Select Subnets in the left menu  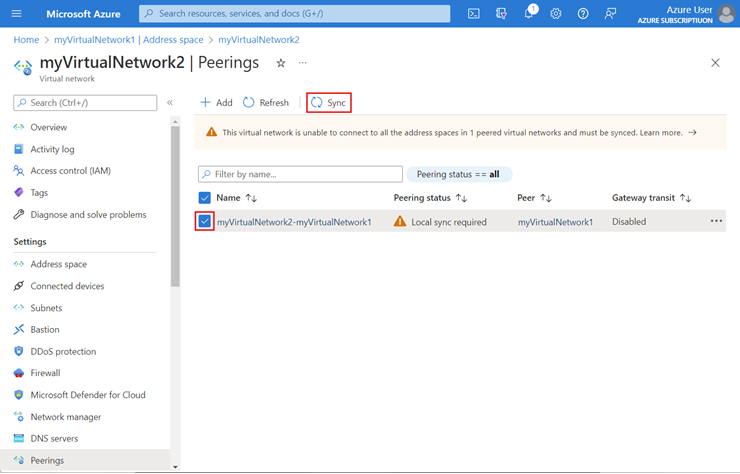46,308
